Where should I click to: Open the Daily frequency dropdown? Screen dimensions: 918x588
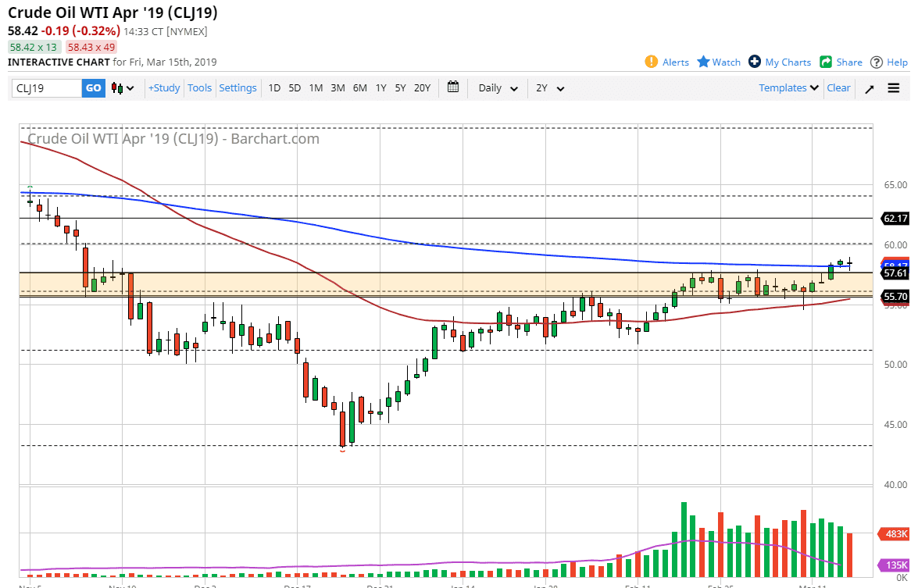click(x=498, y=88)
